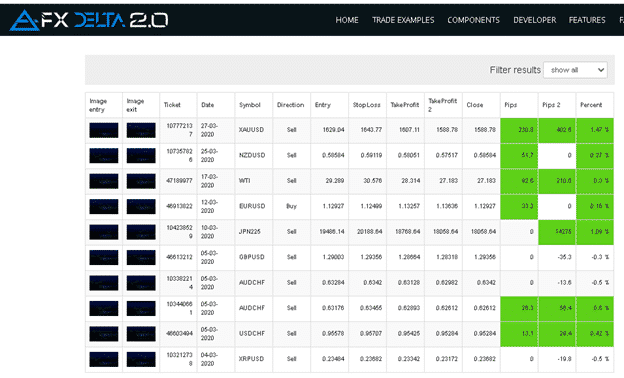Go to TRADE EXAMPLES page

(x=403, y=20)
